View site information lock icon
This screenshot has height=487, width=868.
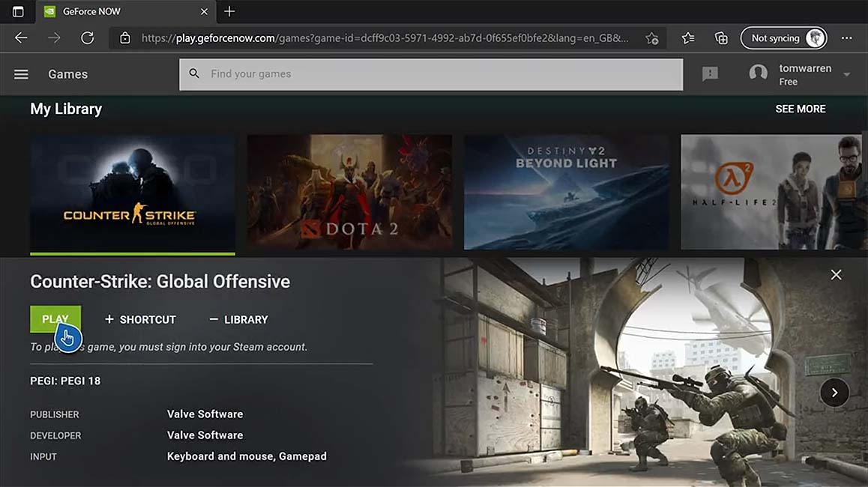click(x=125, y=38)
